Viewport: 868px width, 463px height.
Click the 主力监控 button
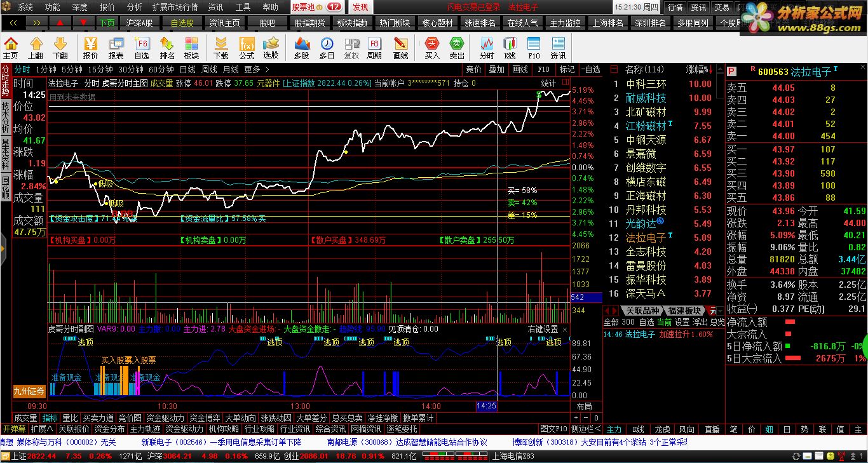click(565, 22)
